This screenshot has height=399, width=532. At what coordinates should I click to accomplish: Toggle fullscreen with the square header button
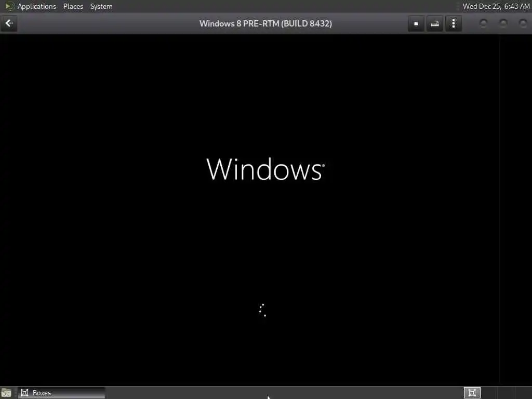[416, 24]
